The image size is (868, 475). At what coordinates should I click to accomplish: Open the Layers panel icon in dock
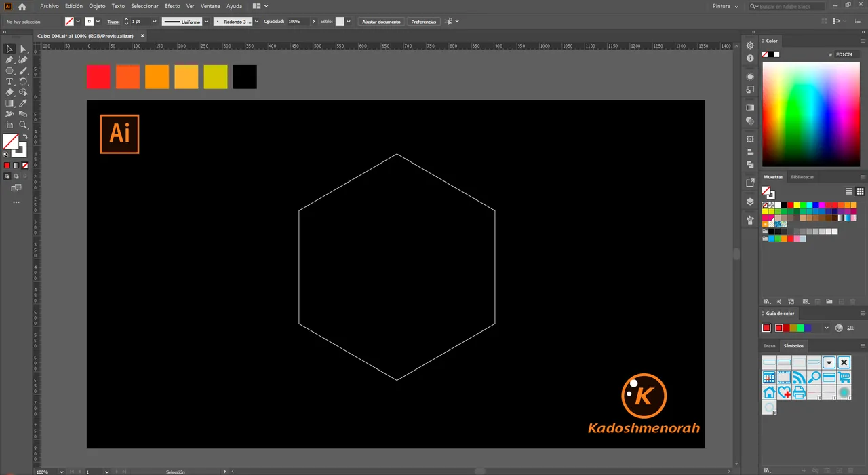(x=750, y=202)
